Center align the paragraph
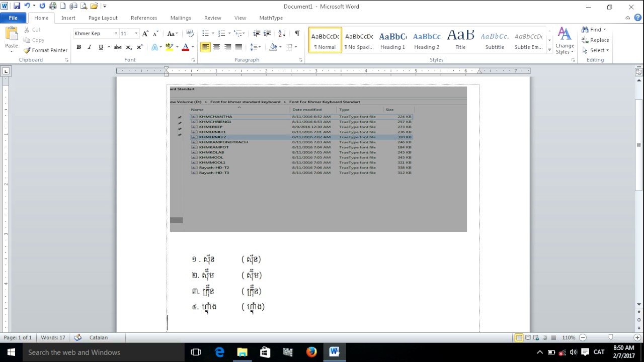The width and height of the screenshot is (644, 362). coord(216,47)
